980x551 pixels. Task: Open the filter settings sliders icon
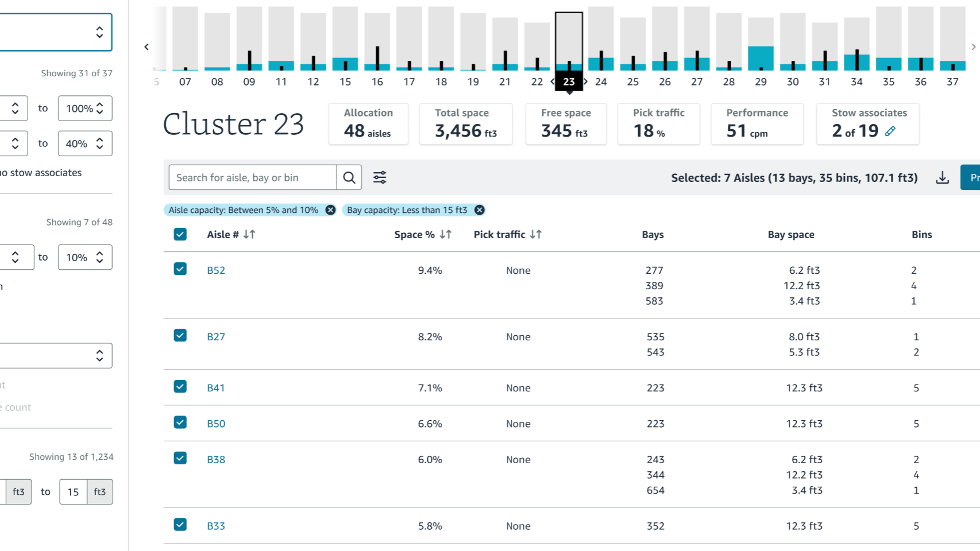(380, 177)
